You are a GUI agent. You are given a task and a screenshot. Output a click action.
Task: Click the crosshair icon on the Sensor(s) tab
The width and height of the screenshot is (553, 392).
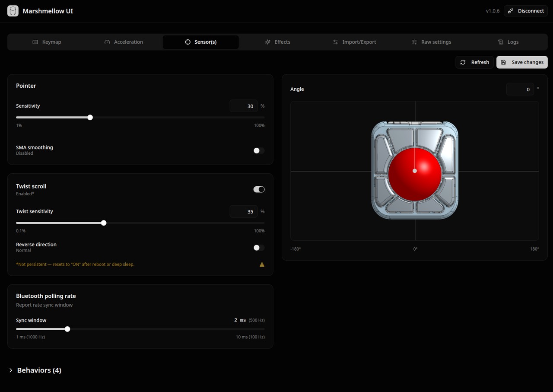pos(188,42)
